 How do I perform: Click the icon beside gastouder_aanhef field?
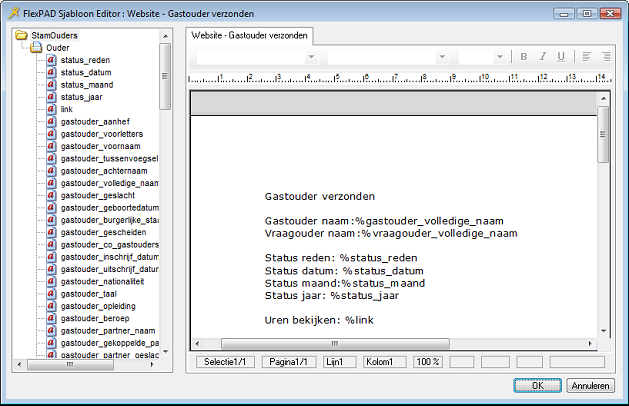click(x=52, y=121)
